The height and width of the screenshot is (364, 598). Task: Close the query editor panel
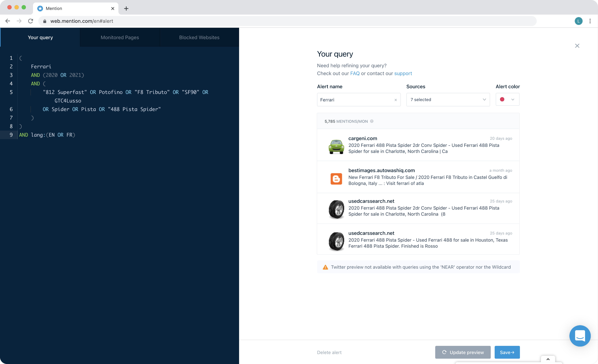point(577,46)
